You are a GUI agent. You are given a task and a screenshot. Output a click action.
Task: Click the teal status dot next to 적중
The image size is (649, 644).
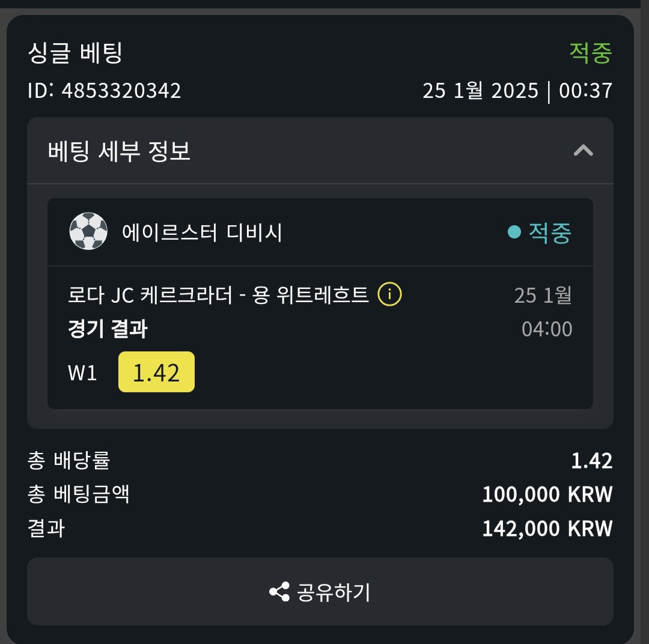[514, 232]
